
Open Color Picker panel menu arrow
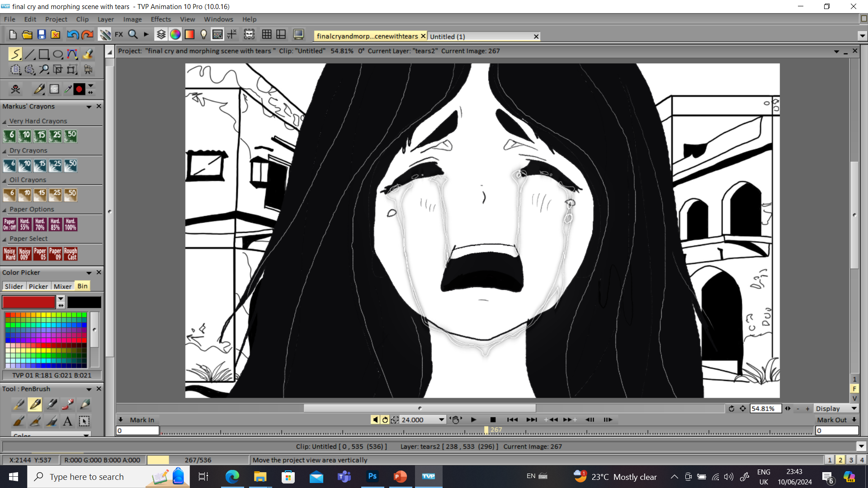[89, 273]
